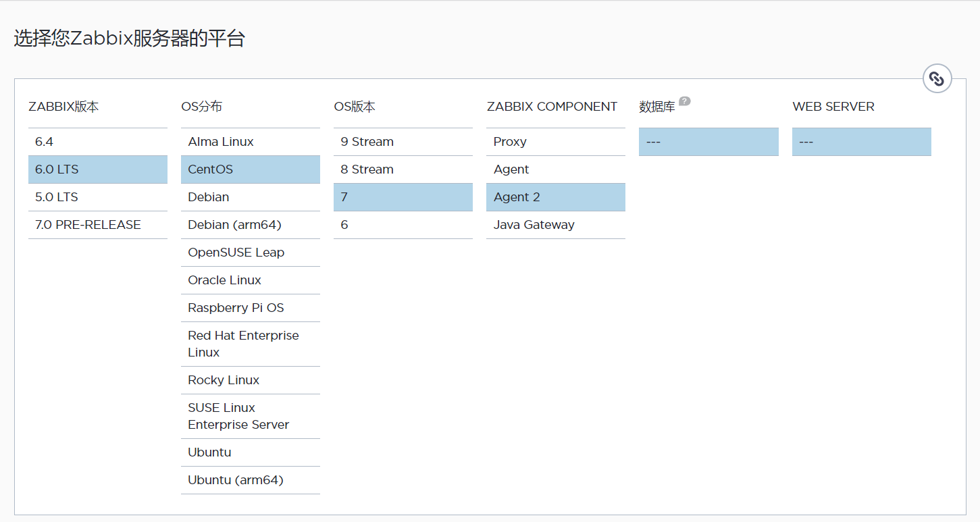The image size is (980, 522).
Task: Choose Debian (arm64) distribution
Action: [x=251, y=225]
